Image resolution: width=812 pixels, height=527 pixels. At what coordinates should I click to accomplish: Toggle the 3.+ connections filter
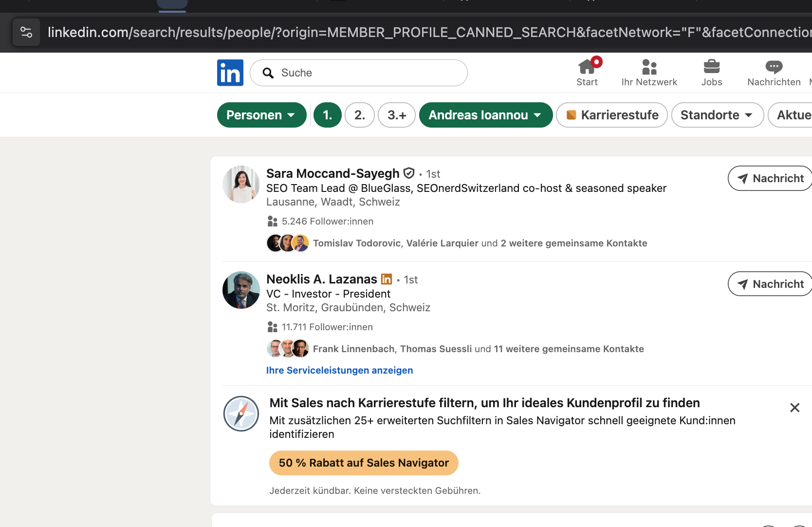(397, 115)
